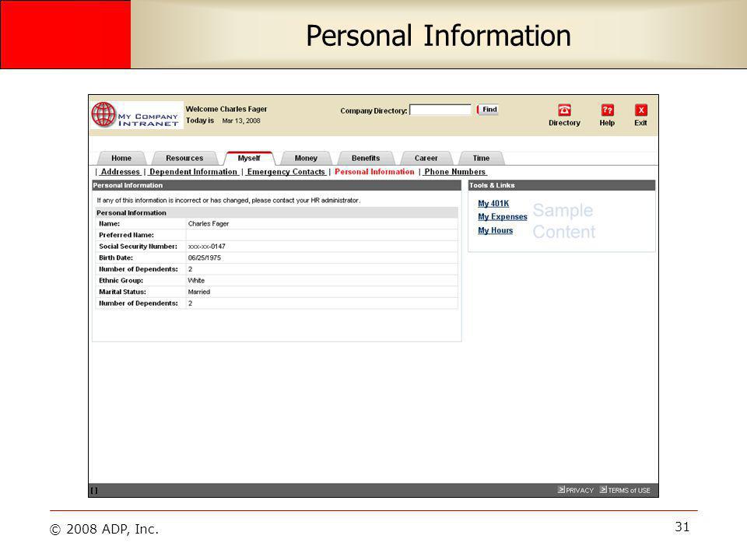Click the date Mar 13, 2008
The width and height of the screenshot is (747, 560).
click(241, 121)
